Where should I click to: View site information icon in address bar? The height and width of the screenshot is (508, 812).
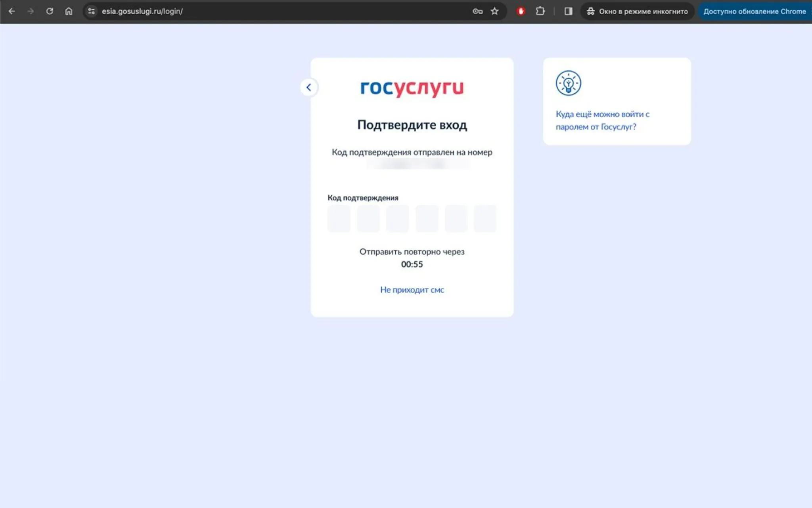(91, 11)
